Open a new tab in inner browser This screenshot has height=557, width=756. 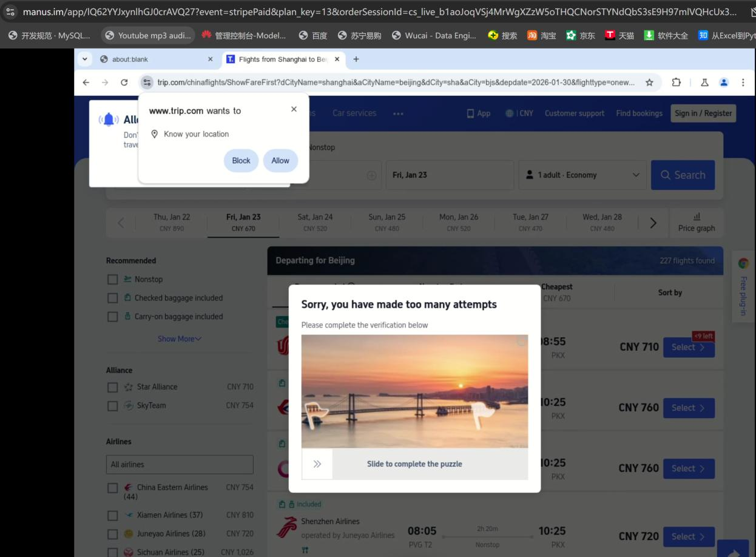tap(356, 59)
